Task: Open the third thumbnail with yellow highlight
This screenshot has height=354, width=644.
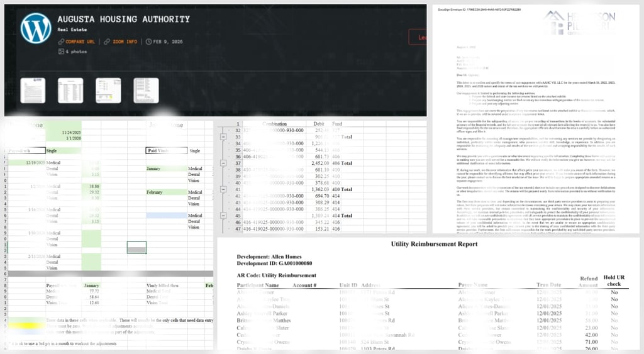Action: (108, 91)
